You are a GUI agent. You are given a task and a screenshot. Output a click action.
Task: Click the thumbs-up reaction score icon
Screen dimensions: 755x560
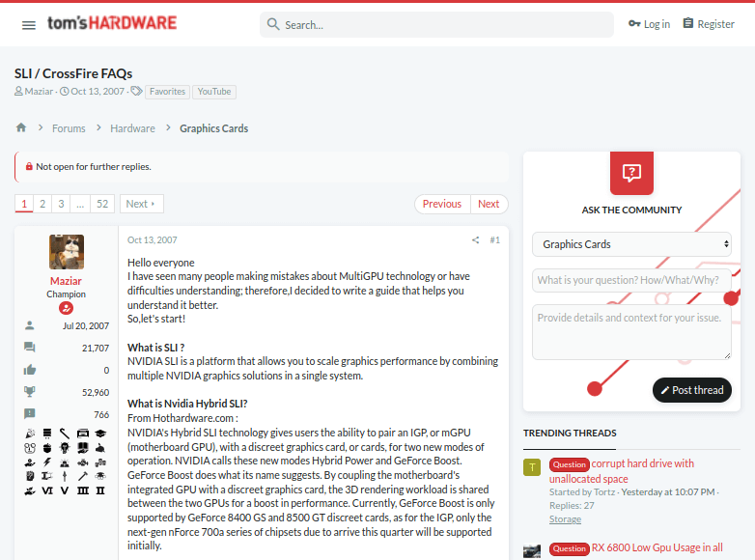29,370
